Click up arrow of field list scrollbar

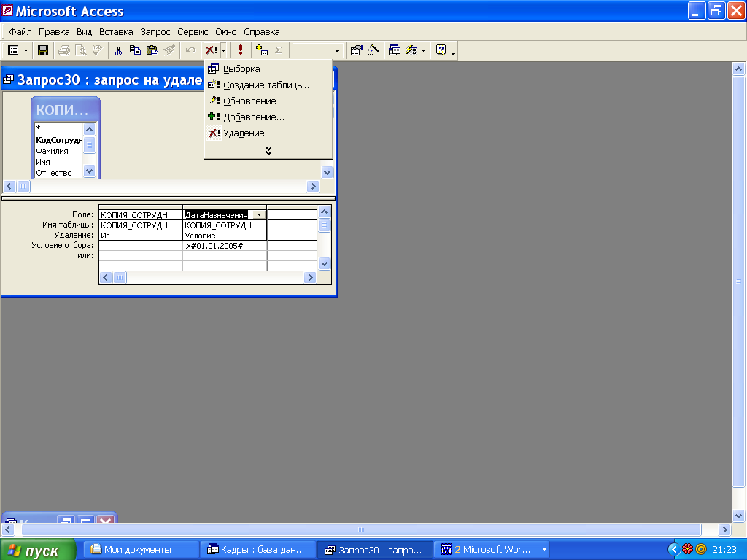click(89, 130)
